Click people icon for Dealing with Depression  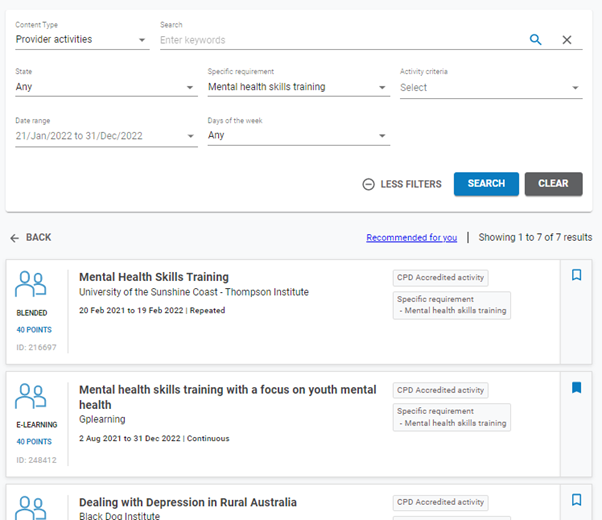[31, 508]
